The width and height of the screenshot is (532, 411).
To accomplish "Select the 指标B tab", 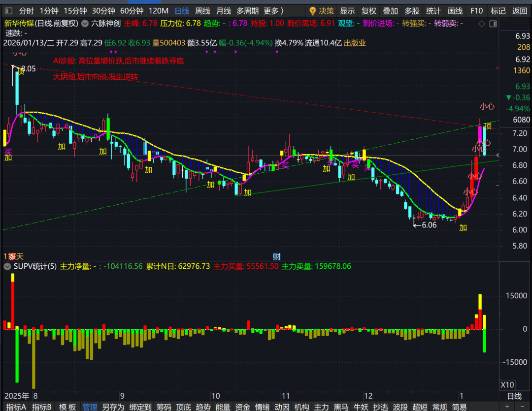I will tap(42, 407).
